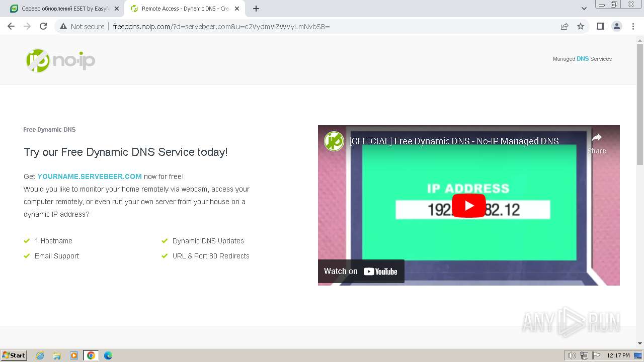644x362 pixels.
Task: Open the Action Center flag icon
Action: pyautogui.click(x=596, y=355)
